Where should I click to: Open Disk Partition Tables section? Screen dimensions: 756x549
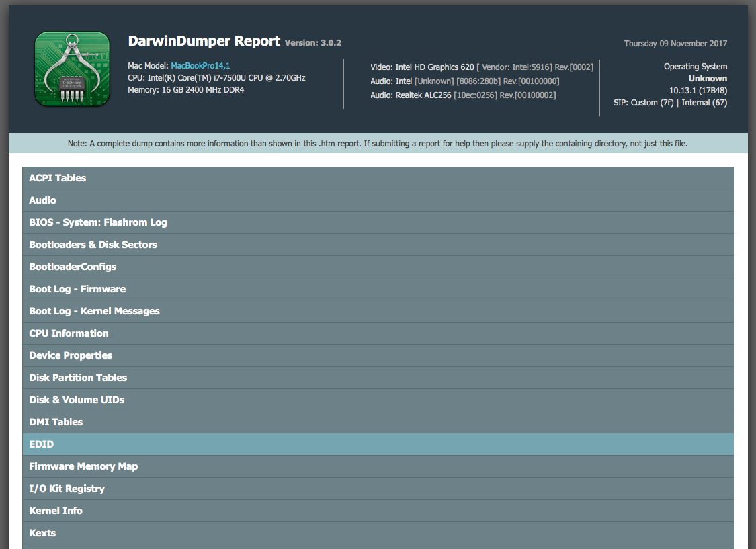coord(78,378)
